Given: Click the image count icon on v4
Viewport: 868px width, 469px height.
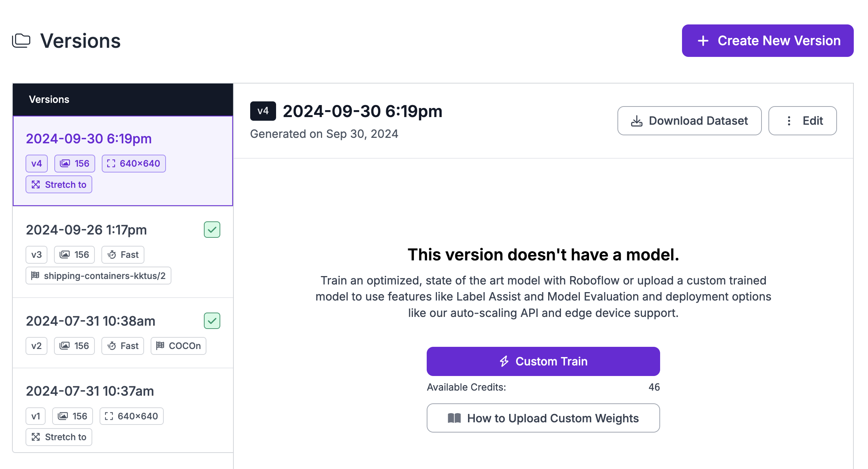Looking at the screenshot, I should (x=65, y=163).
